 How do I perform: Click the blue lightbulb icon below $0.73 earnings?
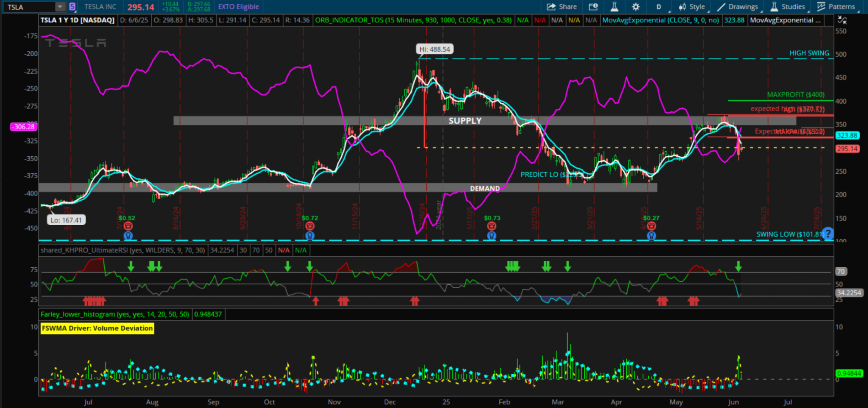tap(492, 236)
